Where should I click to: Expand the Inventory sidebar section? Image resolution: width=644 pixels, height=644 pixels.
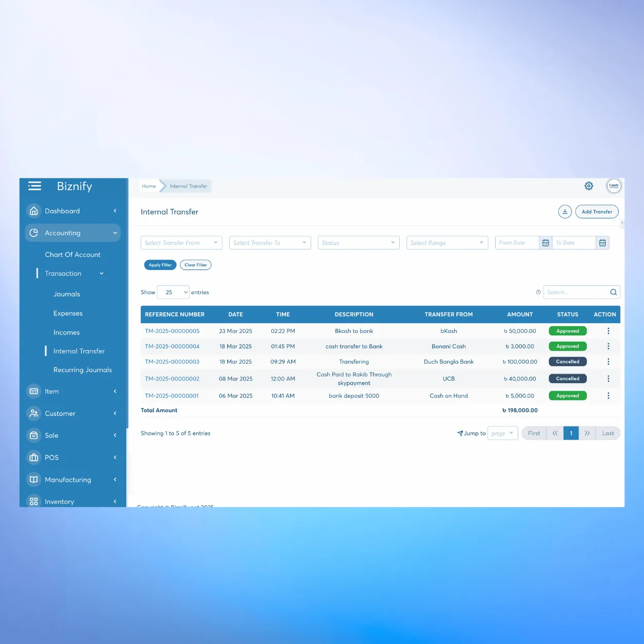coord(72,501)
